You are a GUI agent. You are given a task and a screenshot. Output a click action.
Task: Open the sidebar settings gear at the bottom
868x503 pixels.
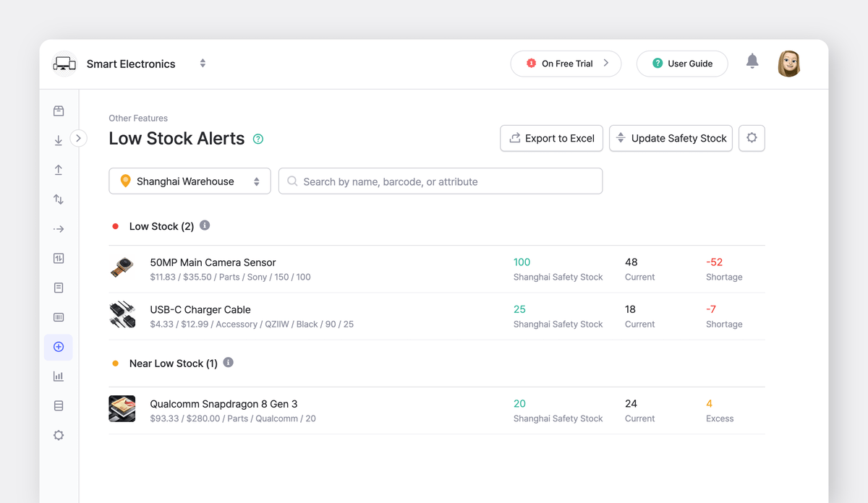(x=59, y=435)
